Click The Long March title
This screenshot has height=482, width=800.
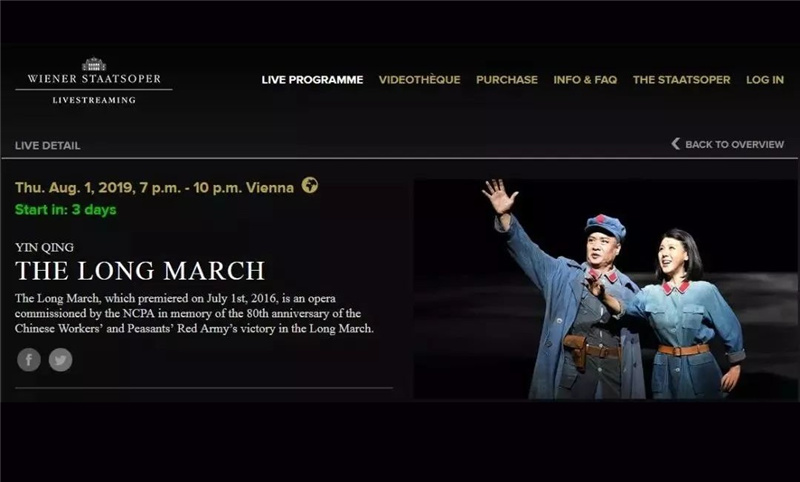click(x=140, y=270)
